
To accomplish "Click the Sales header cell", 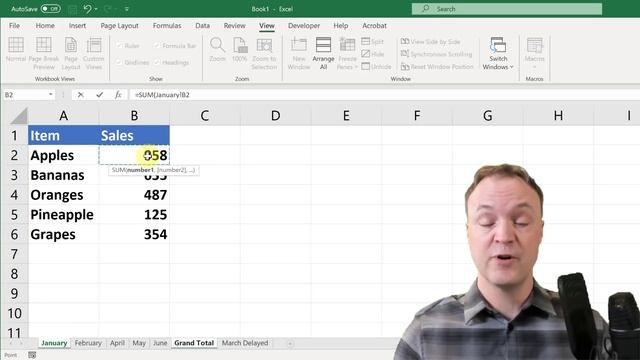I will pos(134,136).
